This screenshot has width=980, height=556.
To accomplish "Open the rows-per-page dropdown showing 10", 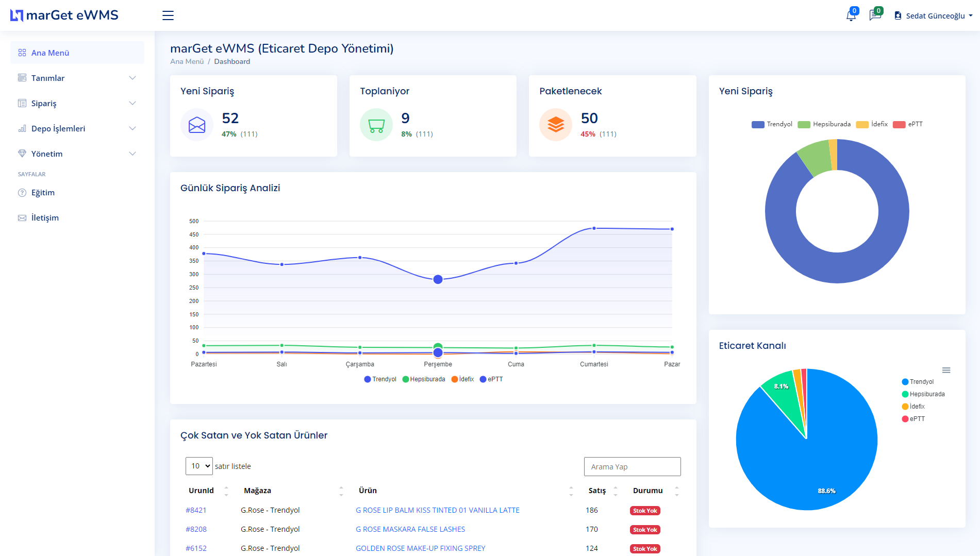I will [199, 466].
